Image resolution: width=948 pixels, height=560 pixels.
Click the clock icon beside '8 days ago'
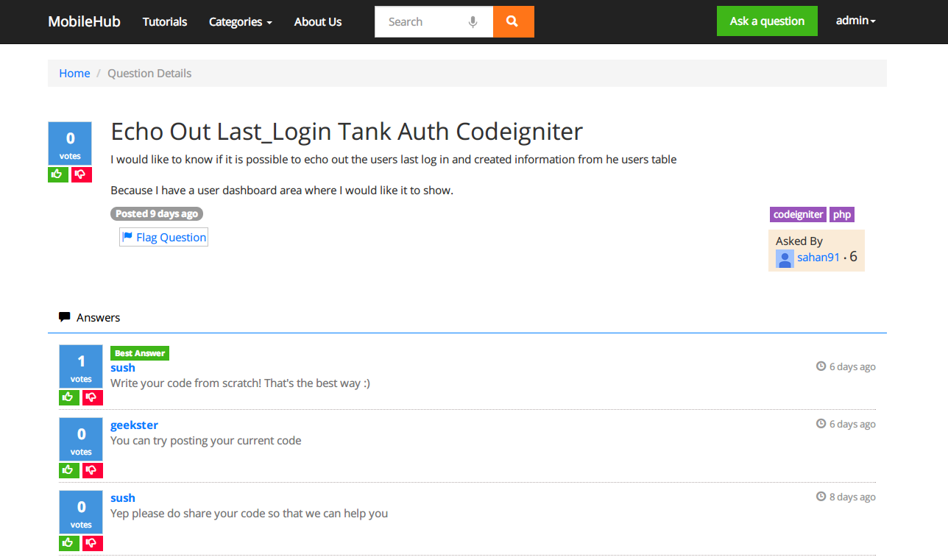[x=821, y=496]
